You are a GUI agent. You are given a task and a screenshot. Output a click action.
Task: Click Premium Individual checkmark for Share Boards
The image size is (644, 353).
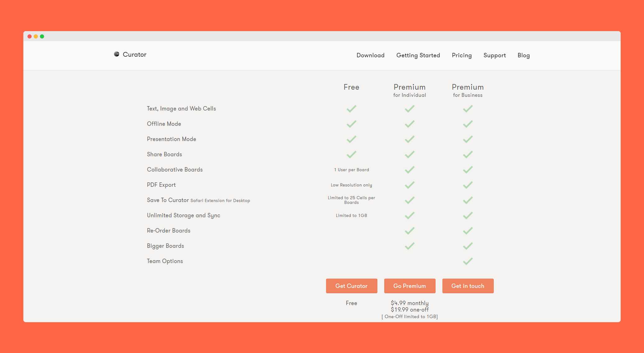point(410,154)
